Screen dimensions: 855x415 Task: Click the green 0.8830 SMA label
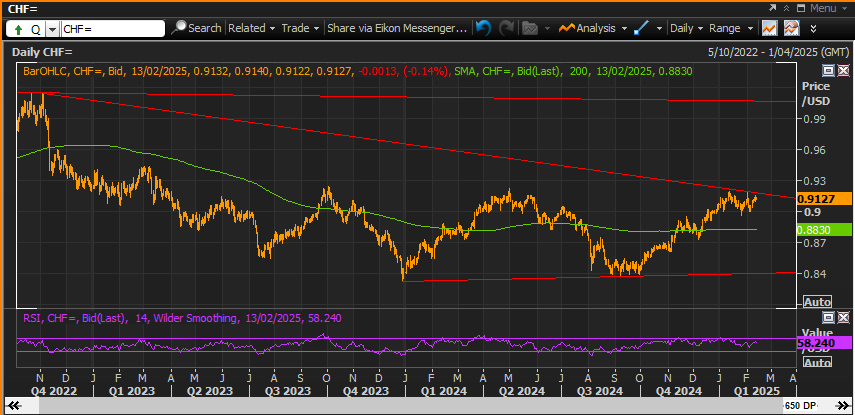824,230
